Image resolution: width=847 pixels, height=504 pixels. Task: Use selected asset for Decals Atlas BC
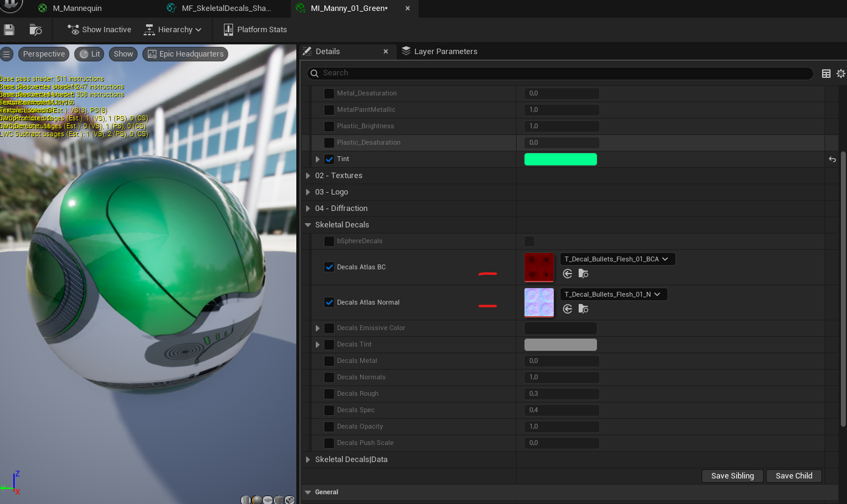pyautogui.click(x=568, y=274)
